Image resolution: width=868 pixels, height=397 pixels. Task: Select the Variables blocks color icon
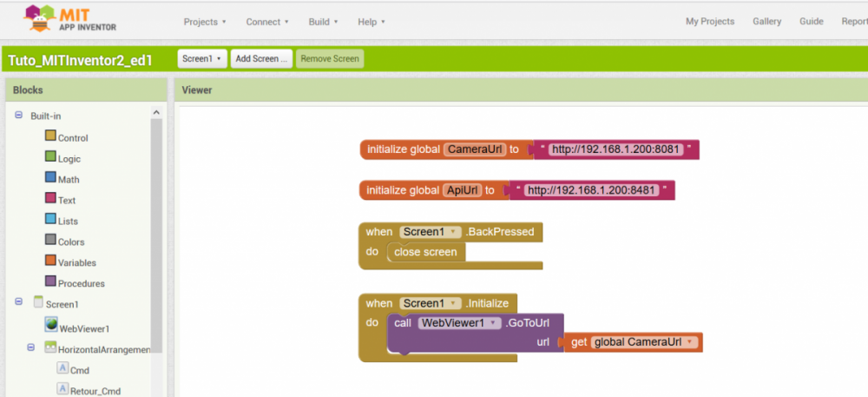point(50,261)
